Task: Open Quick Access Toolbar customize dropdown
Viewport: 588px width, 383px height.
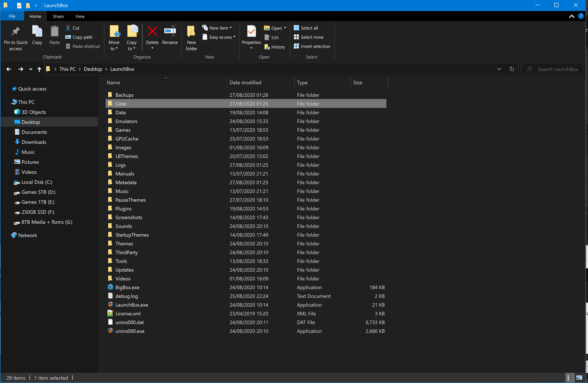Action: [36, 5]
